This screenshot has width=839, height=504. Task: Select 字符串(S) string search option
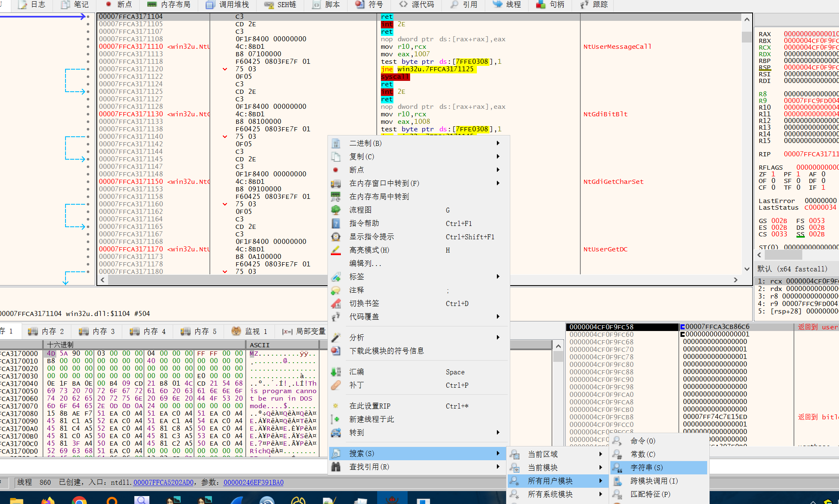pyautogui.click(x=647, y=467)
